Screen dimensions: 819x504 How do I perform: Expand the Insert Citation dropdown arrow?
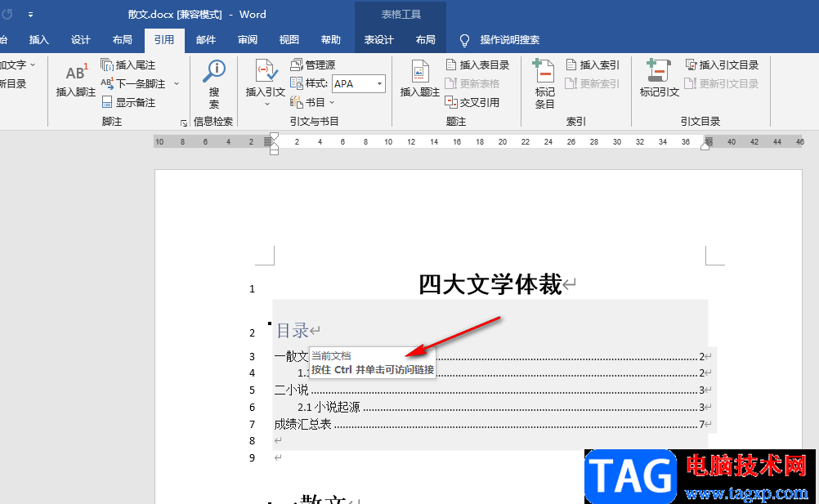pos(267,105)
